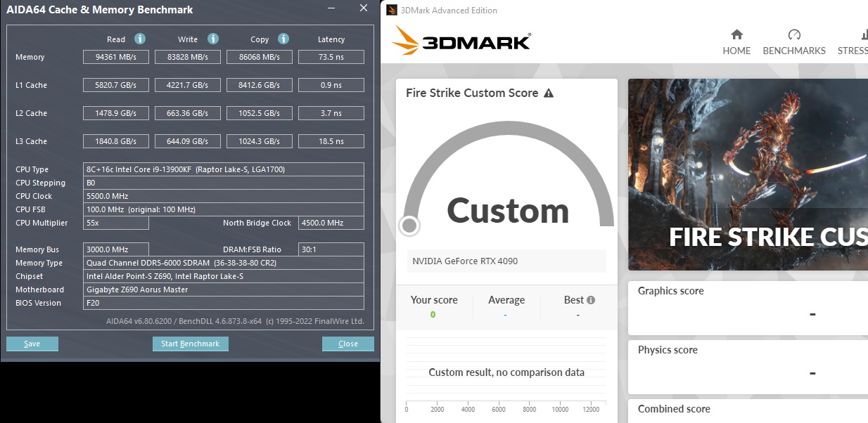Click the info icon next to Best
Image resolution: width=868 pixels, height=423 pixels.
point(591,300)
